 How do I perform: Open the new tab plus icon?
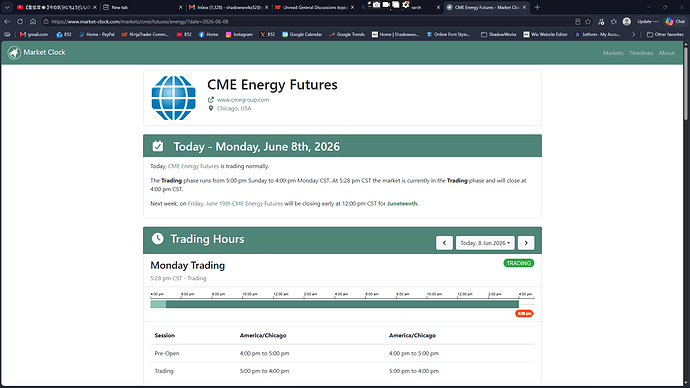tap(537, 7)
